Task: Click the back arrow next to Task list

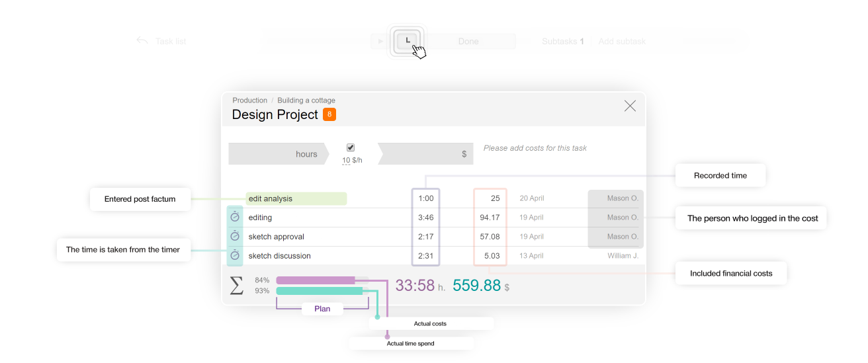Action: [x=142, y=40]
